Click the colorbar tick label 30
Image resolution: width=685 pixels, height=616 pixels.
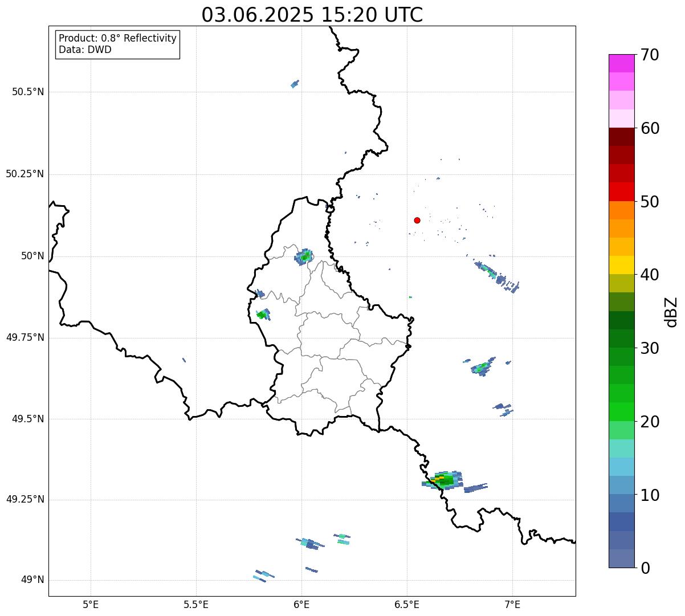[650, 348]
